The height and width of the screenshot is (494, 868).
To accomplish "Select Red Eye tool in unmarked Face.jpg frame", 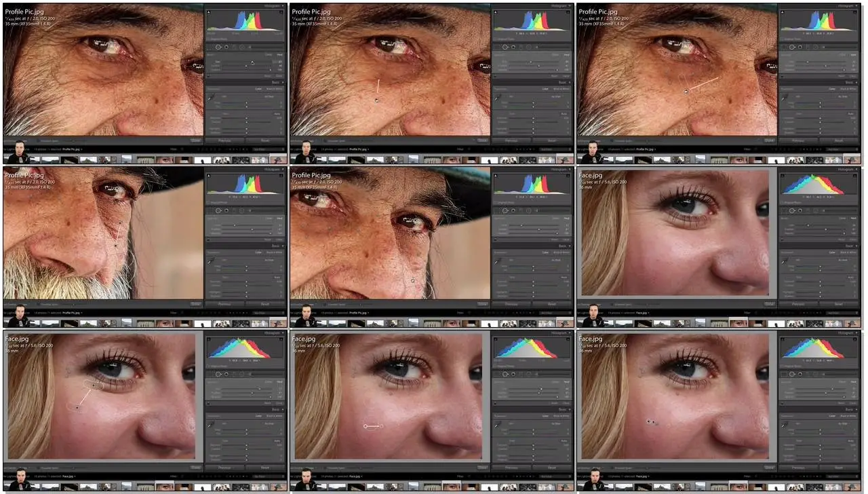I will click(x=800, y=211).
